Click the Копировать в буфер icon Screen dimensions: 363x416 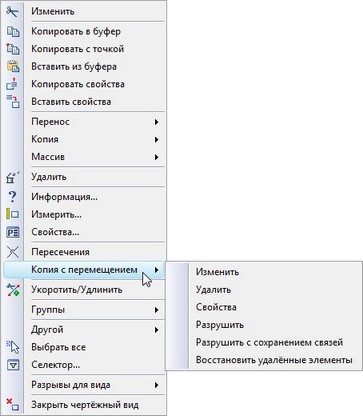click(13, 32)
